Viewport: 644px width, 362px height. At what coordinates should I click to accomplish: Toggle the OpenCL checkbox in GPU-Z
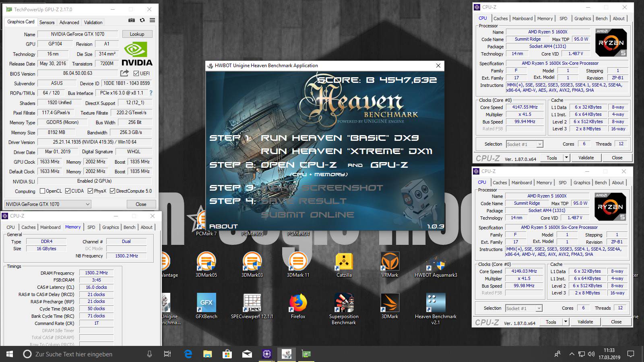point(42,191)
